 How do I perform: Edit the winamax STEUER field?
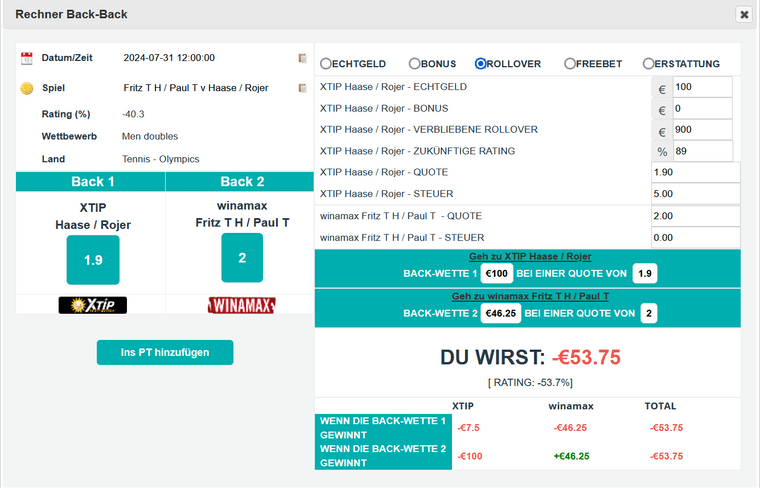696,237
